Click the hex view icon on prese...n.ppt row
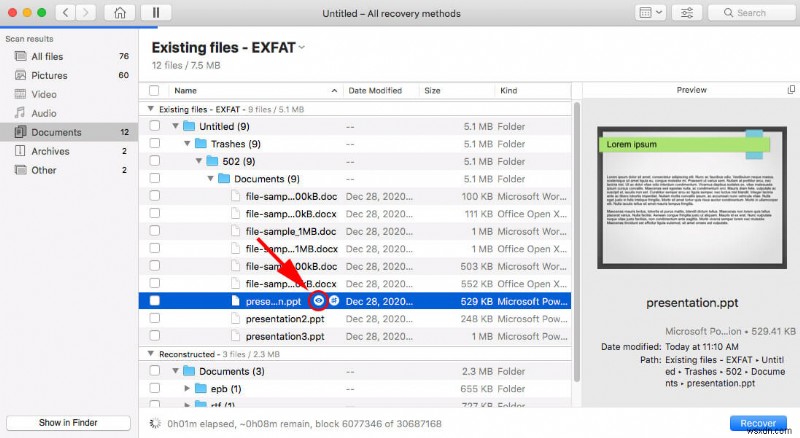This screenshot has height=438, width=800. coord(334,301)
